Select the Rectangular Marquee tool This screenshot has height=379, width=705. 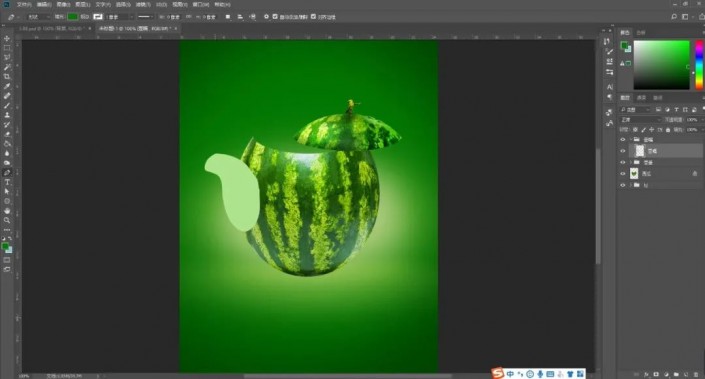tap(7, 48)
